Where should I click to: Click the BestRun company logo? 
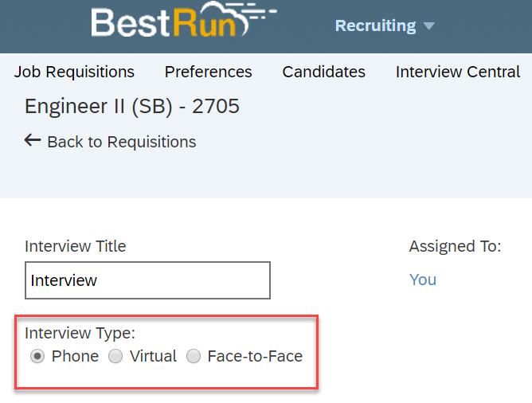[184, 19]
